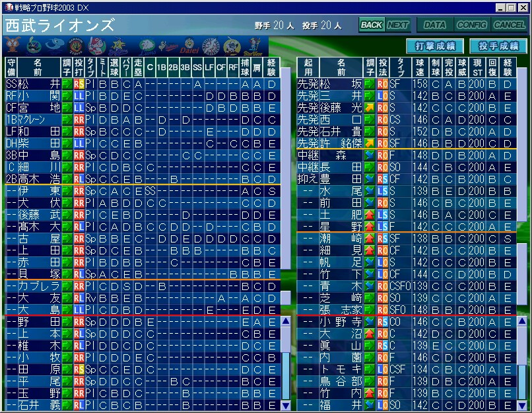Click the Swallows team logo

[x=34, y=46]
